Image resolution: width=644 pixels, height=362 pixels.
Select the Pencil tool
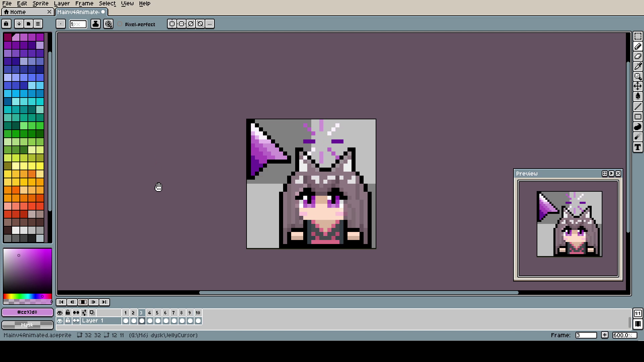[x=638, y=47]
